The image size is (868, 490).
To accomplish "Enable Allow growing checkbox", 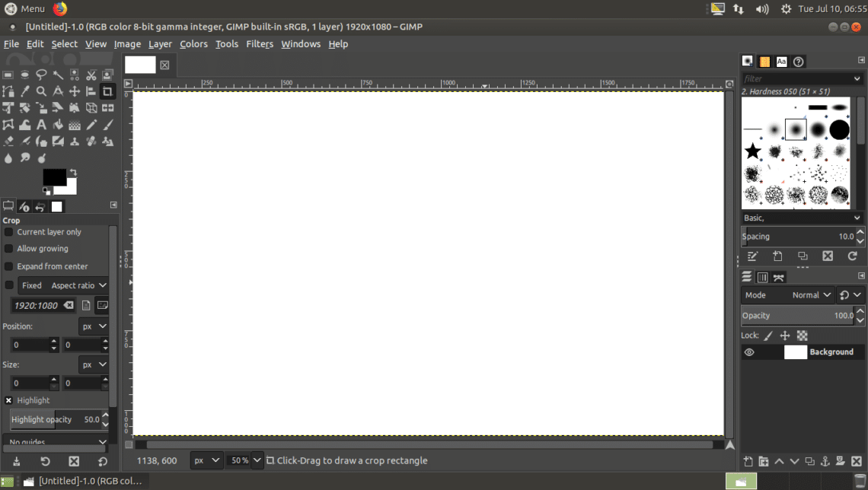I will [x=9, y=249].
